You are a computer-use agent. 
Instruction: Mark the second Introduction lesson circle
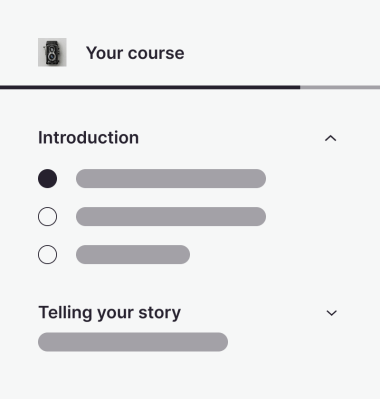coord(47,217)
